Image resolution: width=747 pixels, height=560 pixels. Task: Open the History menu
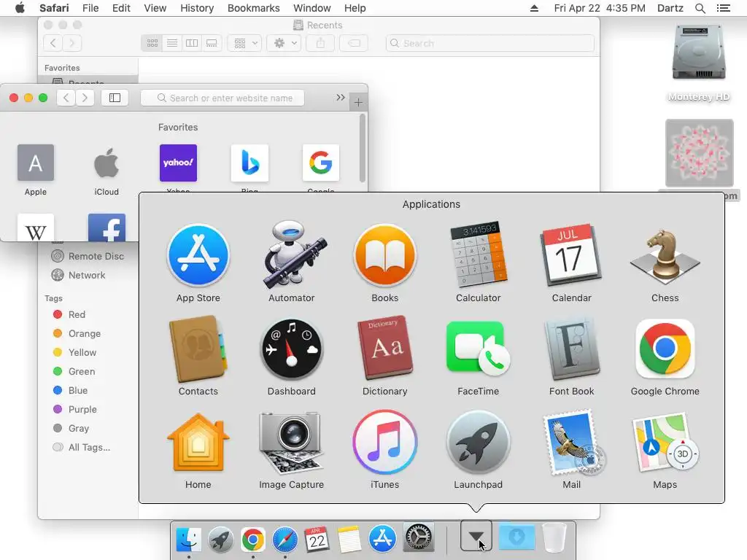(x=197, y=8)
